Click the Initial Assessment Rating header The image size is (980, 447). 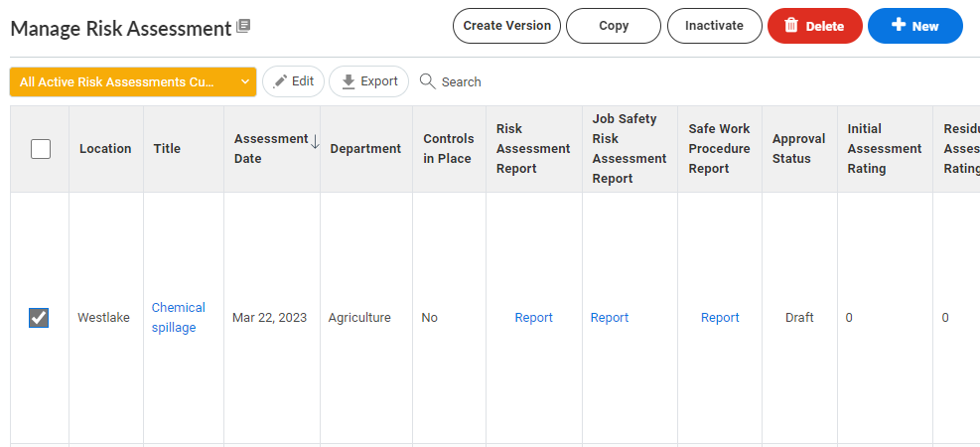click(x=885, y=149)
